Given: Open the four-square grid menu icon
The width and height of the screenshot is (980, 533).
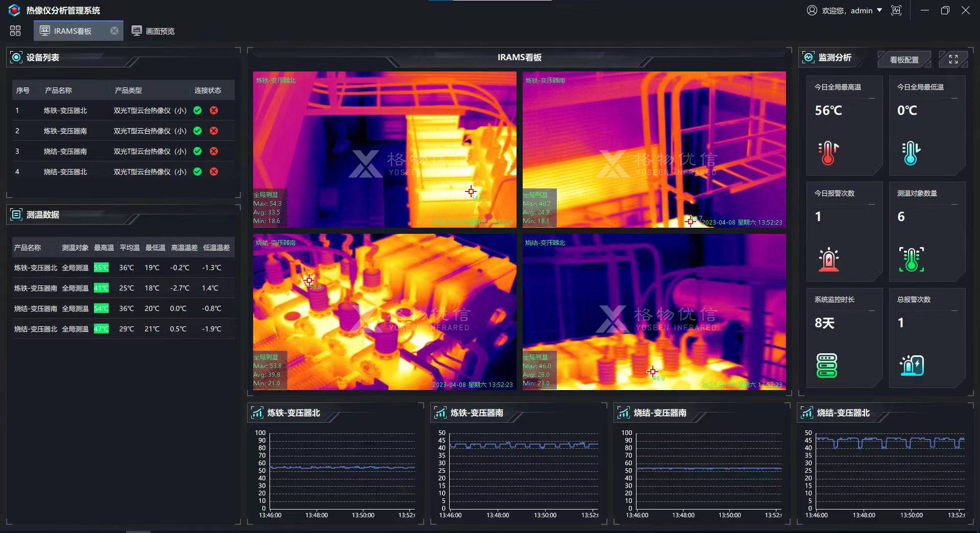Looking at the screenshot, I should click(15, 31).
